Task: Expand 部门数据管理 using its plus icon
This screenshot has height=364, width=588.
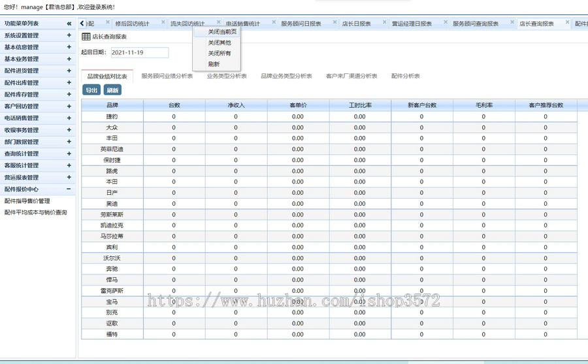Action: click(69, 141)
